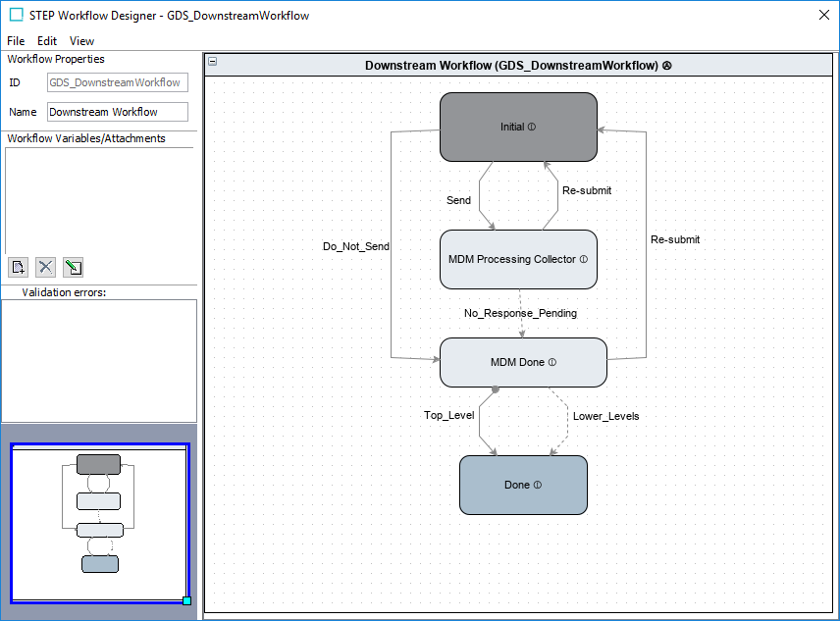Click the edit workflow variable pencil icon

73,267
